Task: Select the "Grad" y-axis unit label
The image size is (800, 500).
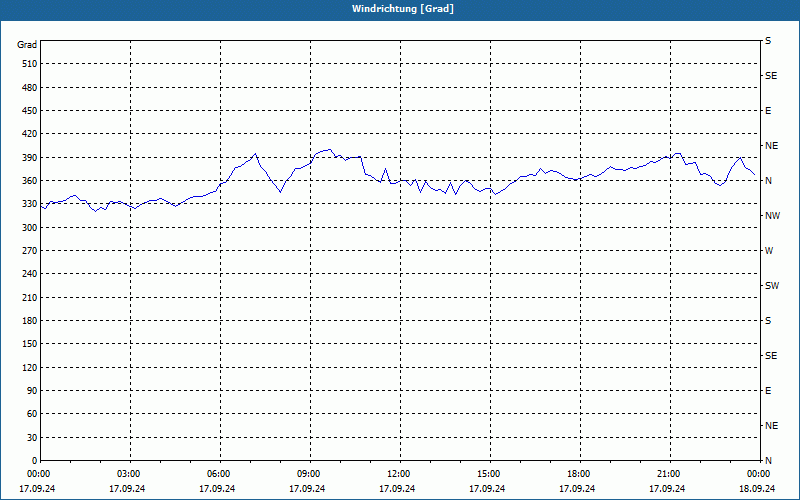Action: [27, 45]
